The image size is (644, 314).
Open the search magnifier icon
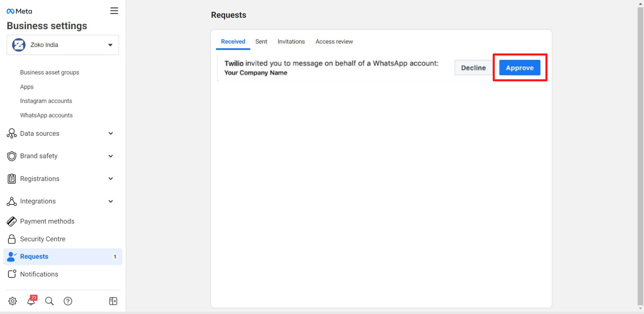50,301
